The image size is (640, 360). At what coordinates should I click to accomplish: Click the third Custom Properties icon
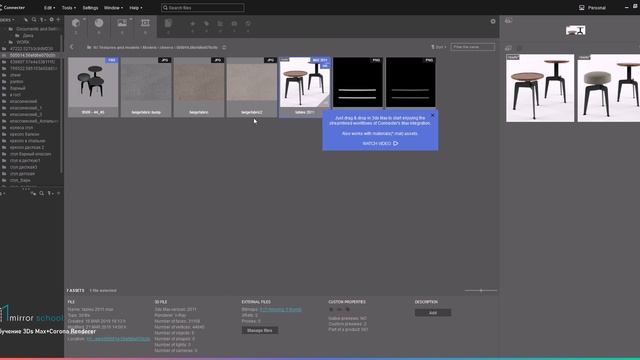point(347,310)
